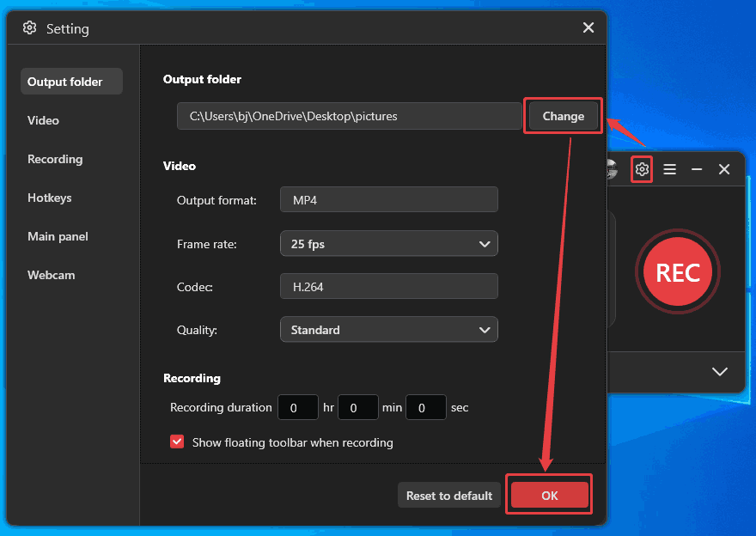Switch to the Video settings section
This screenshot has width=756, height=536.
[x=43, y=120]
